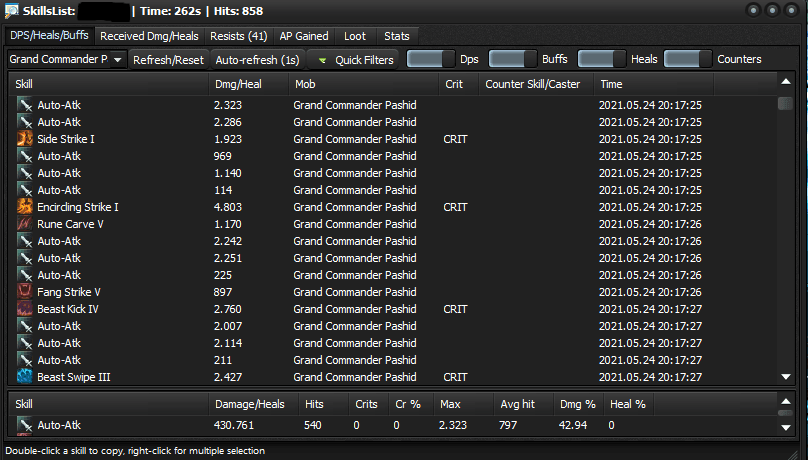The width and height of the screenshot is (808, 460).
Task: Click the Rune Carve V skill icon
Action: click(x=25, y=224)
